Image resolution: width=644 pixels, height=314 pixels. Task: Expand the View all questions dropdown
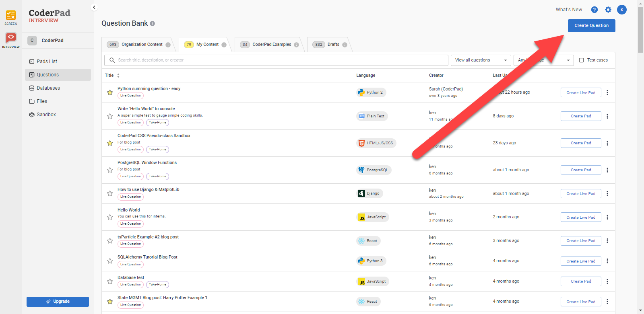(x=481, y=60)
